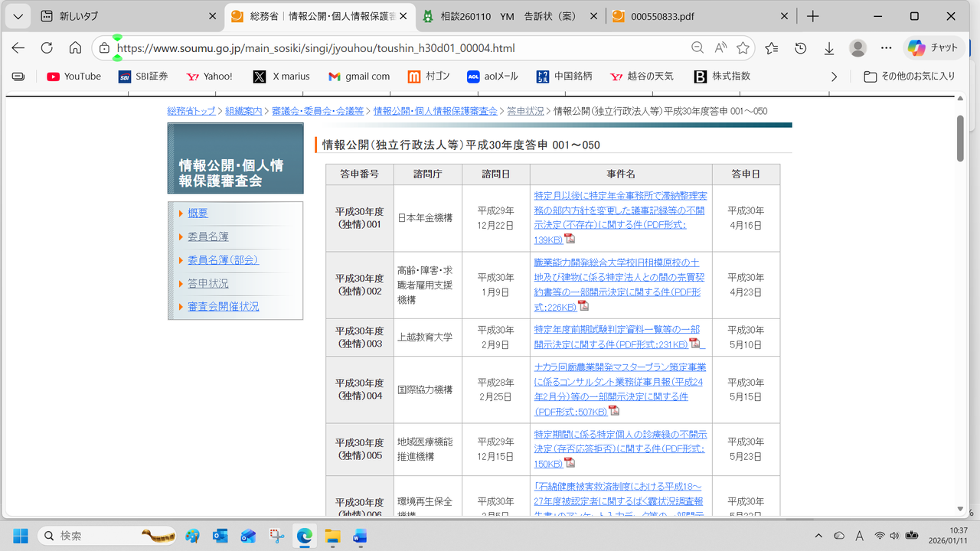Add this page to favorites star
Image resolution: width=980 pixels, height=551 pixels.
[743, 47]
